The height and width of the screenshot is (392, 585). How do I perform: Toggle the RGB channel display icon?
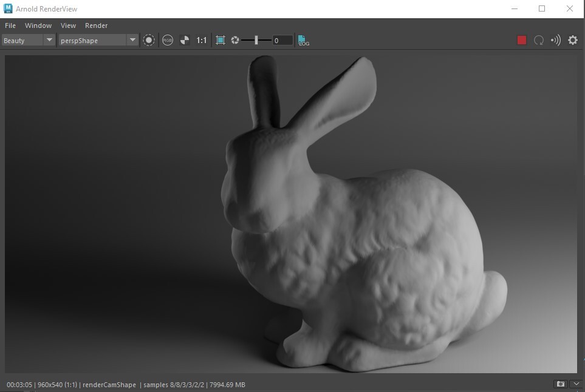(x=168, y=41)
